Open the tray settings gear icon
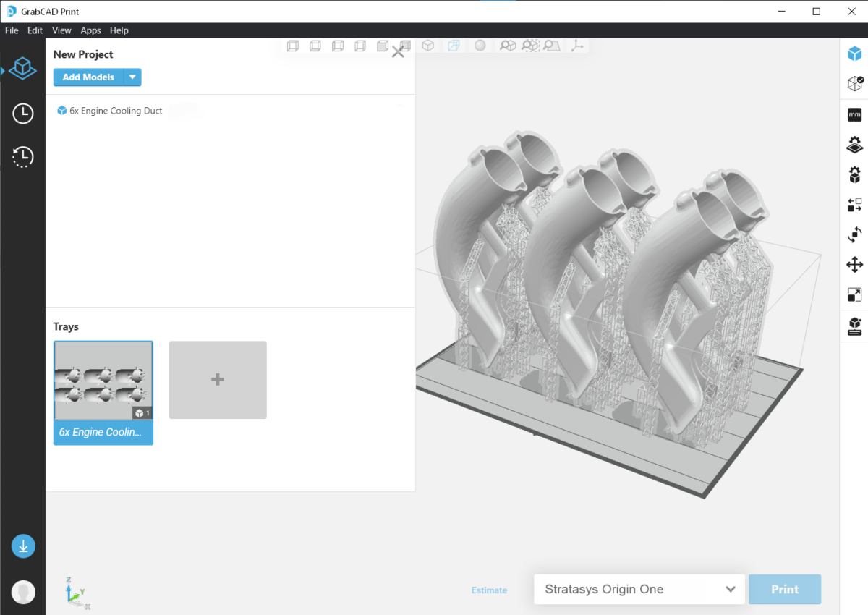Image resolution: width=868 pixels, height=615 pixels. [854, 144]
